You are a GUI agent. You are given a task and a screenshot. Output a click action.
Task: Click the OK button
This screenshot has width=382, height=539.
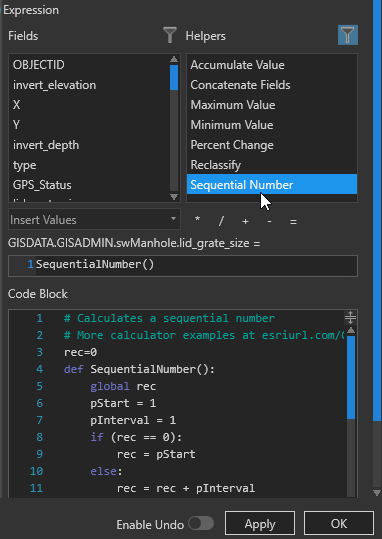(x=339, y=524)
